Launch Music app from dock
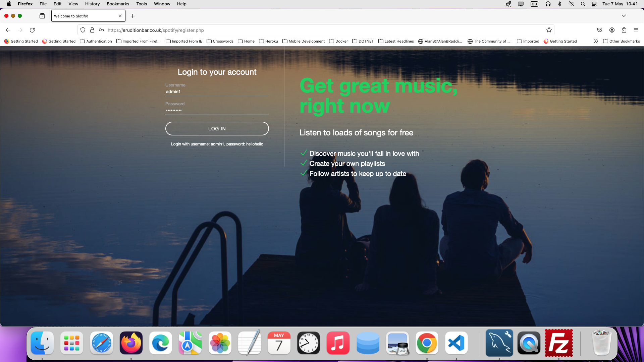644x362 pixels. click(338, 343)
